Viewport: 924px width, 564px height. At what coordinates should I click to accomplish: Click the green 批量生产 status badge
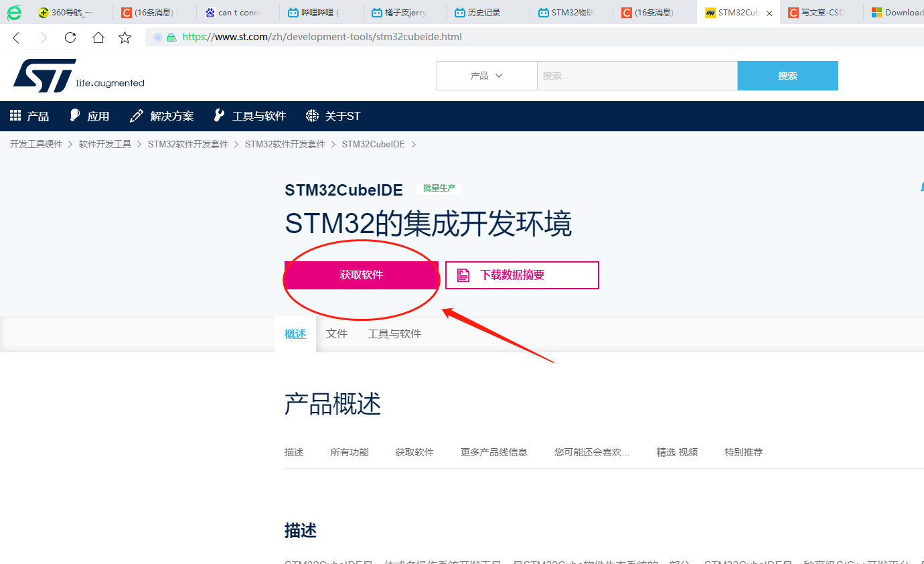click(x=439, y=188)
